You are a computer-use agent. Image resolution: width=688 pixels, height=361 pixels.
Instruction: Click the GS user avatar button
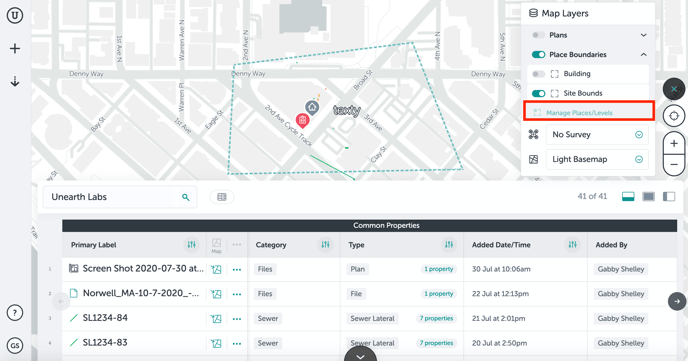(15, 345)
